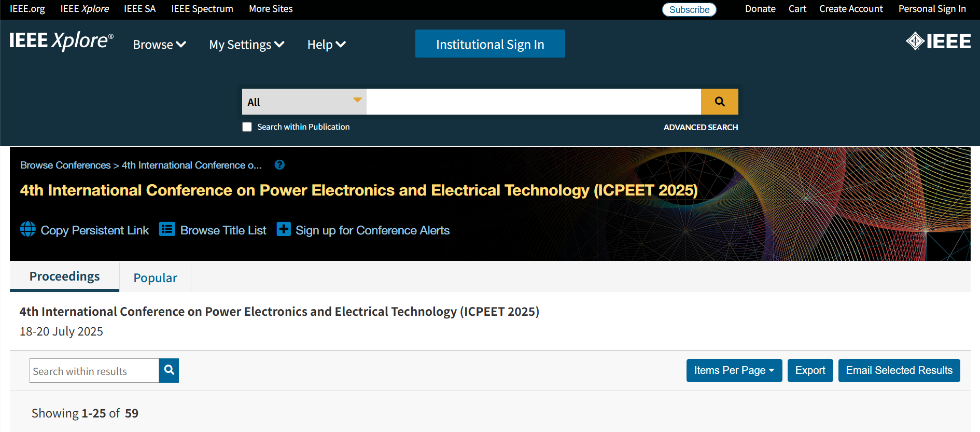This screenshot has width=980, height=432.
Task: Click the conference alerts plus icon
Action: (284, 229)
